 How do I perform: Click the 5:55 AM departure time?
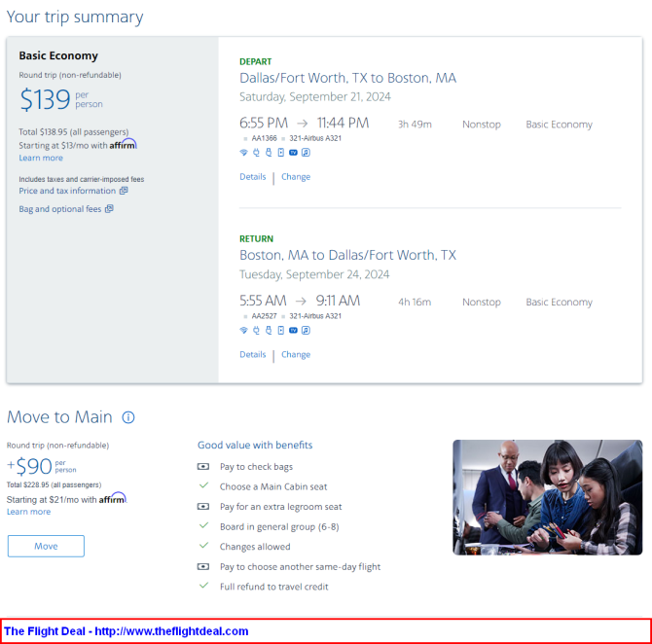(x=263, y=301)
